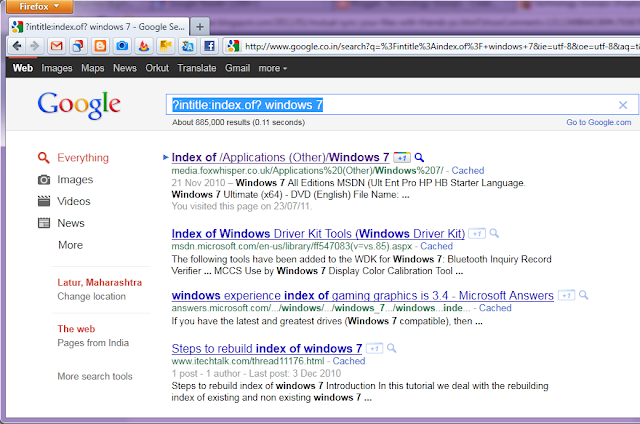The height and width of the screenshot is (424, 640).
Task: Click +1 button for Applications Windows 7 result
Action: [402, 158]
